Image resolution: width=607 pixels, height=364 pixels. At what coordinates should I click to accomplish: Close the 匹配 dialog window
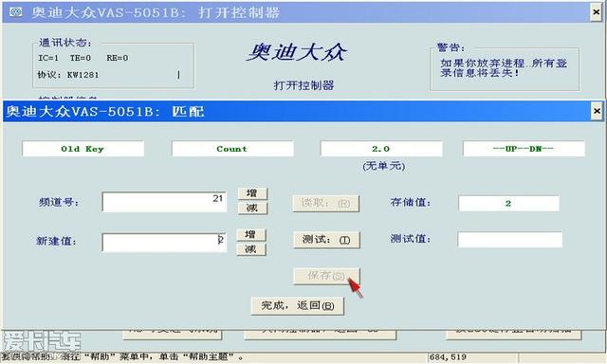click(x=597, y=112)
